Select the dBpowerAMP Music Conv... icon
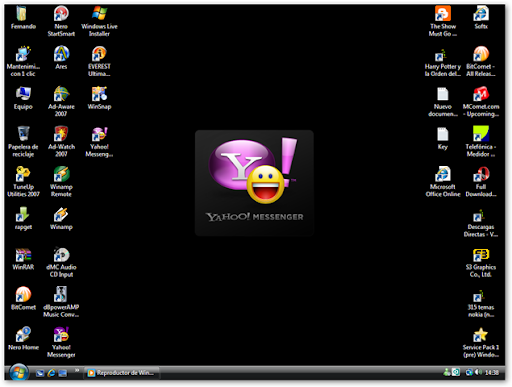 61,302
